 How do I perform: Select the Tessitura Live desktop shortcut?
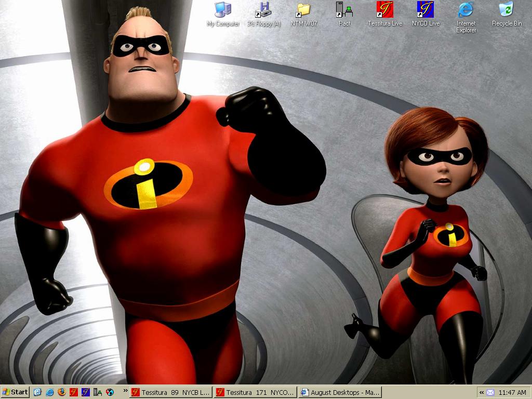385,14
